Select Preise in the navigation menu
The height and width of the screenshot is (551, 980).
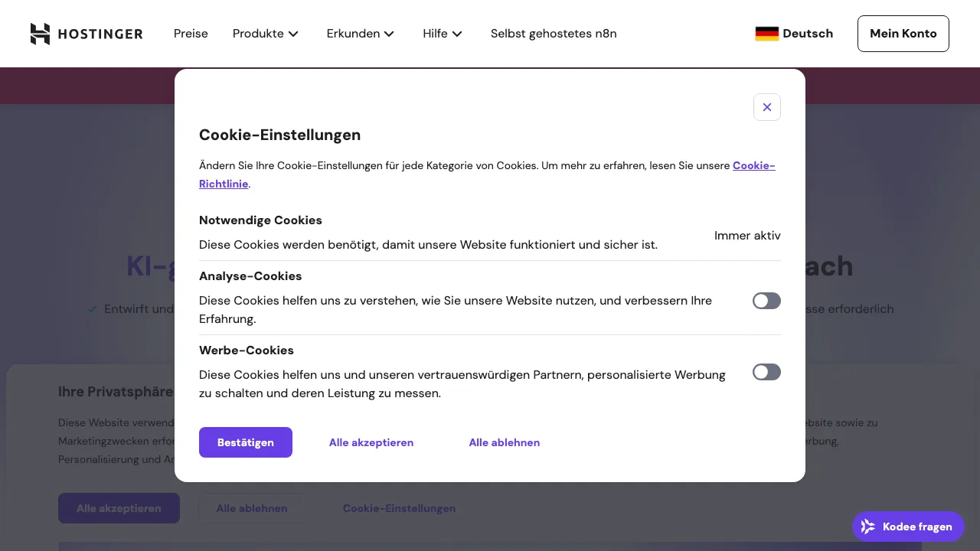point(191,34)
